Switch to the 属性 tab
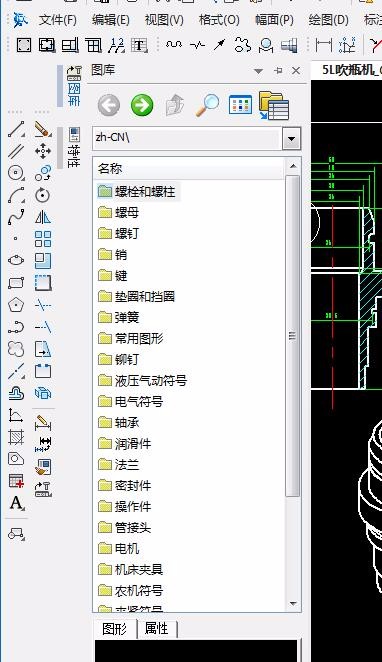This screenshot has width=382, height=662. pyautogui.click(x=156, y=629)
